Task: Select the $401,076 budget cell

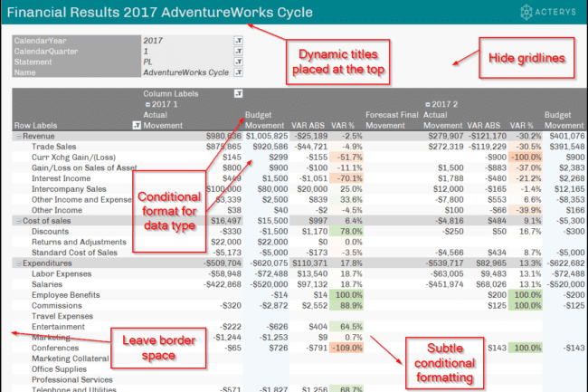Action: 567,136
